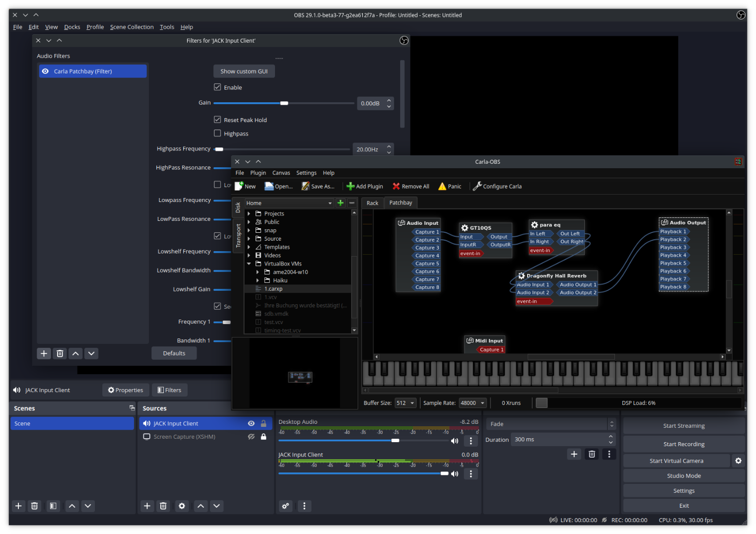Move the selected filter down
Viewport: 756px width, 534px height.
click(91, 353)
